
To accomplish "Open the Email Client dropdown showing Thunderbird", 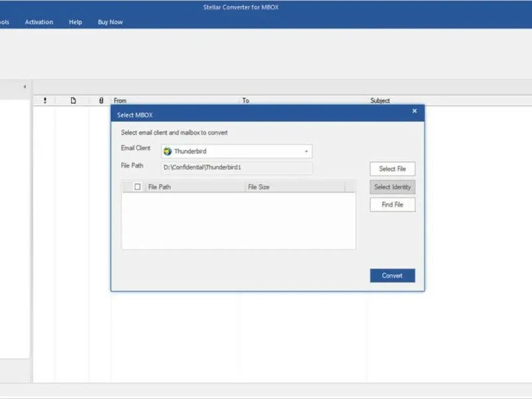I will click(237, 152).
